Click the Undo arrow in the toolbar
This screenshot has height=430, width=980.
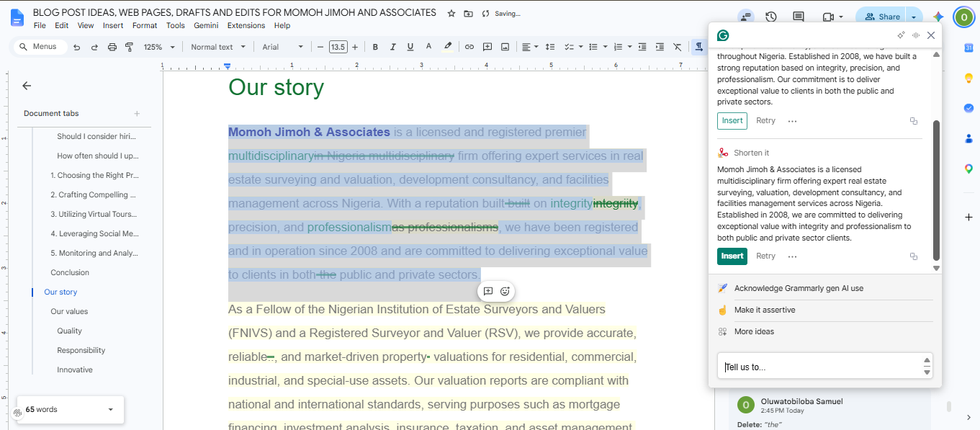(x=76, y=47)
